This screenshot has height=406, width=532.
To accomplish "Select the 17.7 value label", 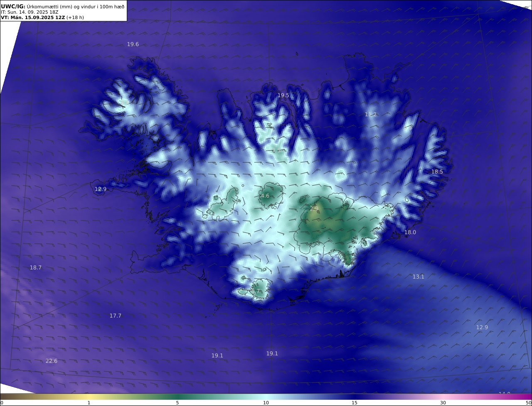I will 116,316.
